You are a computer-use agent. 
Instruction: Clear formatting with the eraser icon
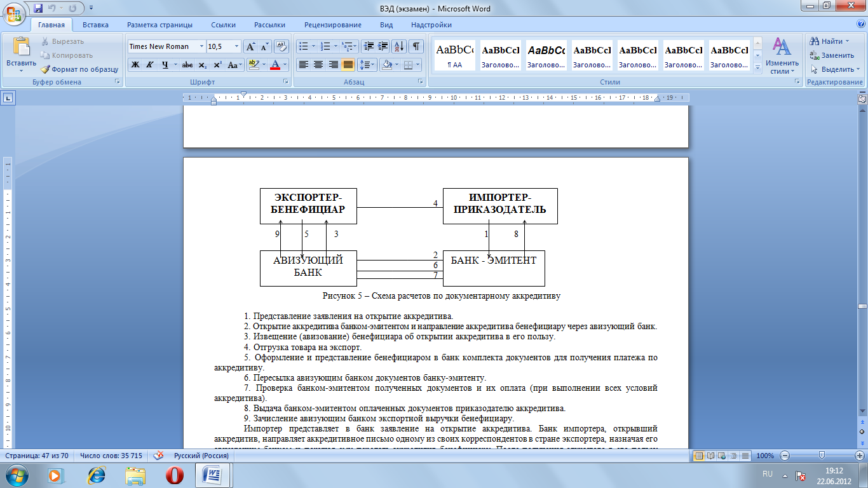tap(282, 46)
